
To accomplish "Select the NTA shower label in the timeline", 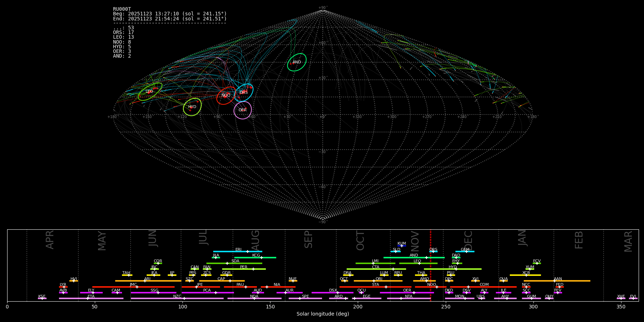I will tap(409, 297).
